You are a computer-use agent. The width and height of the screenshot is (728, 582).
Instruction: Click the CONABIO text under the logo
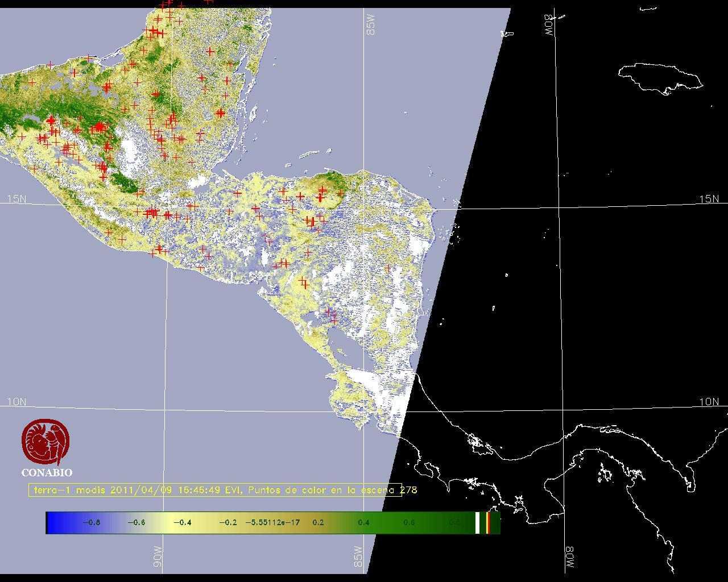tap(47, 472)
